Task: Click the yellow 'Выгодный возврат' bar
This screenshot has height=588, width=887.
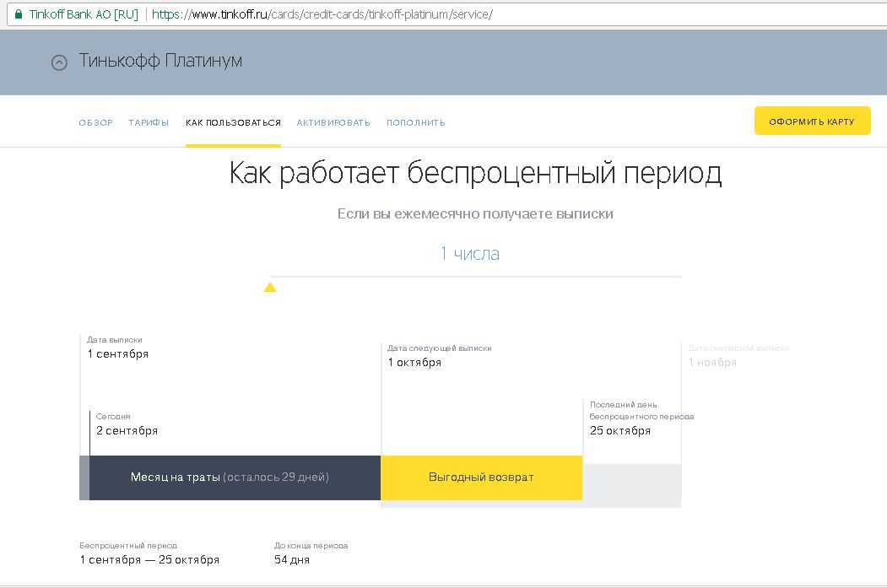Action: coord(481,477)
